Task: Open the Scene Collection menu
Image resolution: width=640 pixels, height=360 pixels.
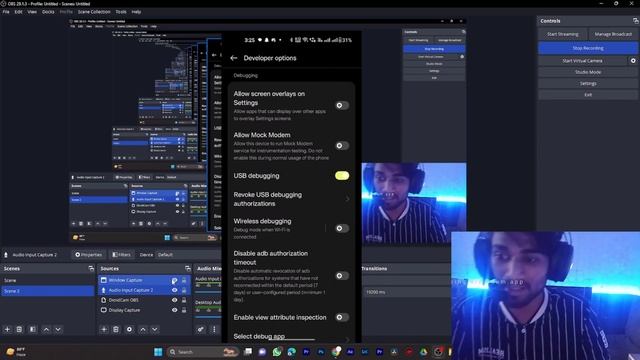Action: pyautogui.click(x=94, y=12)
